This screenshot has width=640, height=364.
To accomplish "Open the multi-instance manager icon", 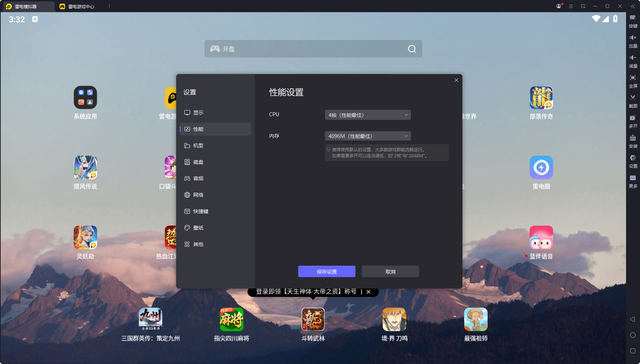I will pyautogui.click(x=632, y=118).
